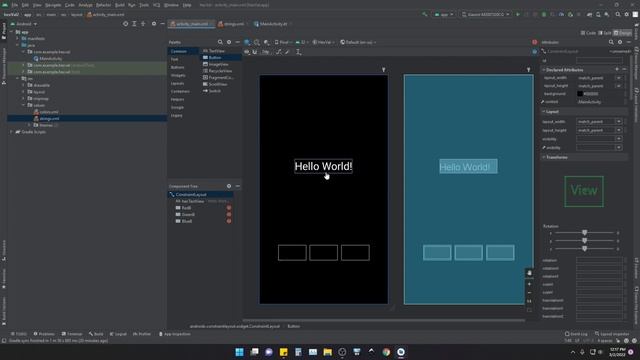Open Search Everywhere magnifier in top toolbar
The image size is (640, 360).
tap(618, 14)
